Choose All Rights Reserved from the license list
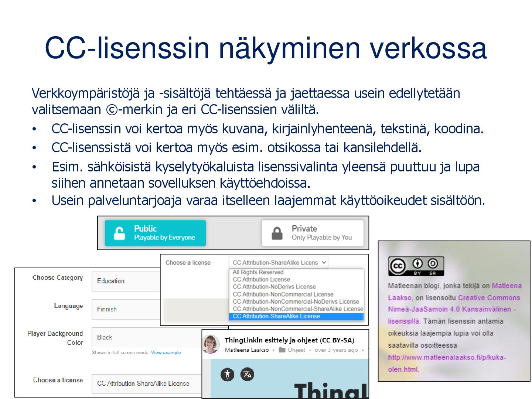532x399 pixels. [258, 272]
